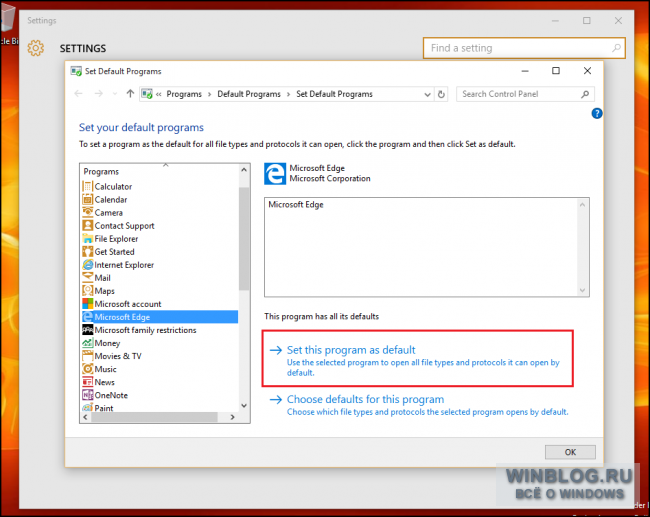This screenshot has width=650, height=517.
Task: Click the Calculator icon in Programs list
Action: tap(87, 187)
